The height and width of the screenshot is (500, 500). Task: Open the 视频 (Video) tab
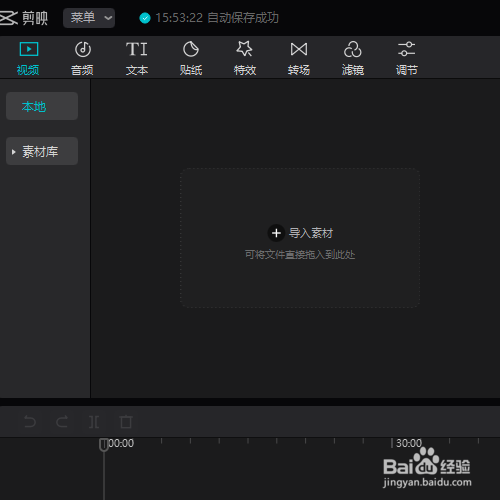coord(28,58)
